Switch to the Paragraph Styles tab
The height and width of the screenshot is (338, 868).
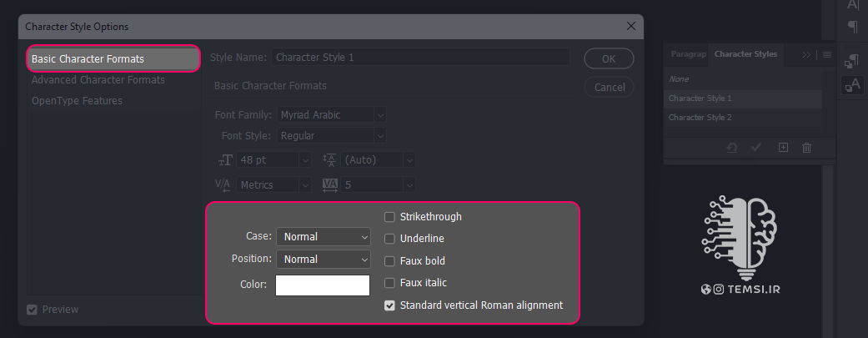(688, 54)
